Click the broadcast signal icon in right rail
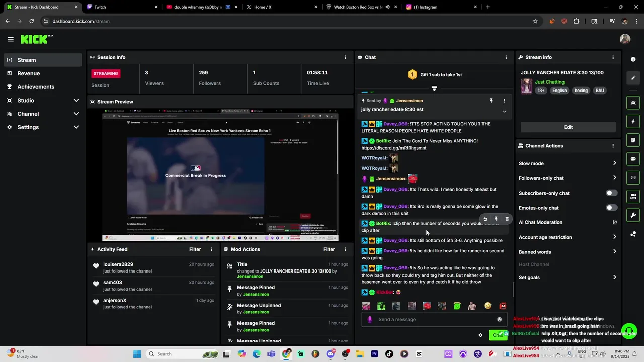Image resolution: width=644 pixels, height=362 pixels. (633, 177)
